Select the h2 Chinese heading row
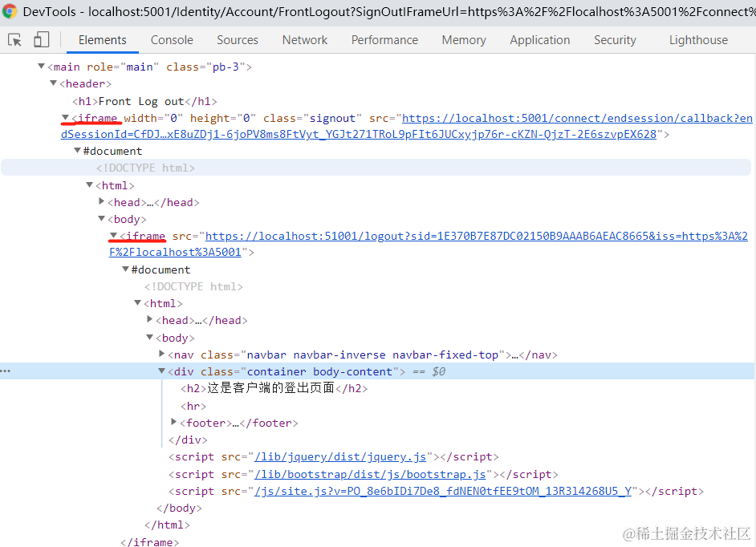 (274, 388)
